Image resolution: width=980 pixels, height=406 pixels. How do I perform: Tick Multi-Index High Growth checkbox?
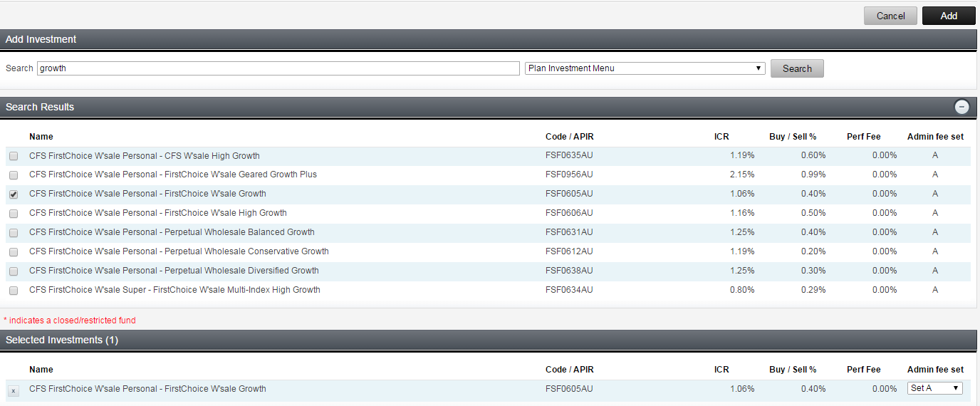coord(14,291)
